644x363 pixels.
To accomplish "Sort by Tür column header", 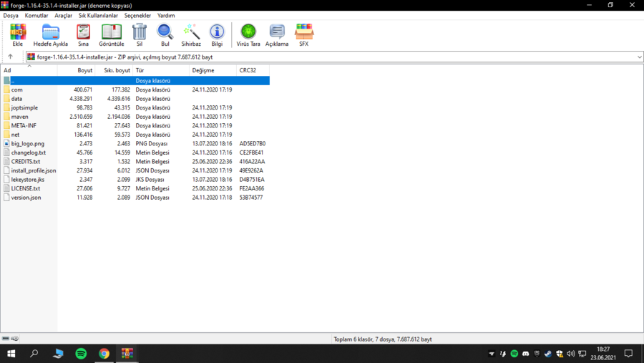I will 161,70.
